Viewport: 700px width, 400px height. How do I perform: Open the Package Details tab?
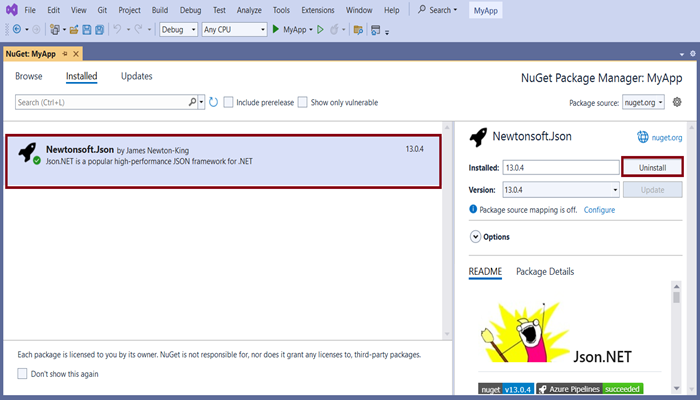tap(545, 271)
